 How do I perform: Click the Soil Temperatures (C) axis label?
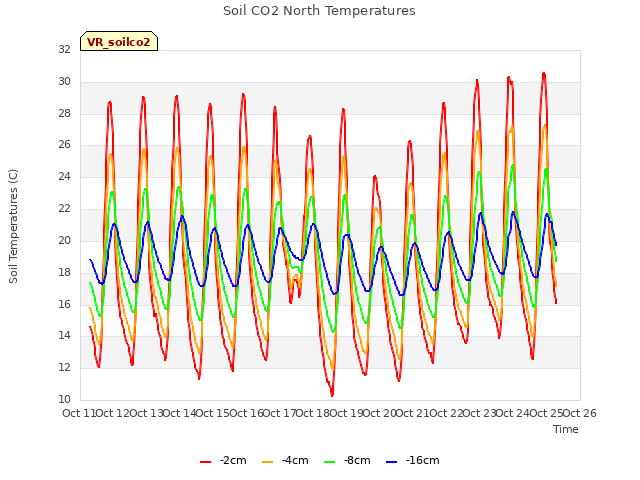(x=13, y=226)
